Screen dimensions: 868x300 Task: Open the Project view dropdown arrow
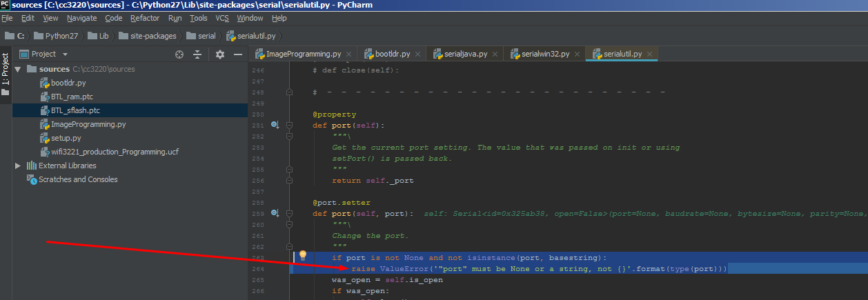click(x=65, y=54)
